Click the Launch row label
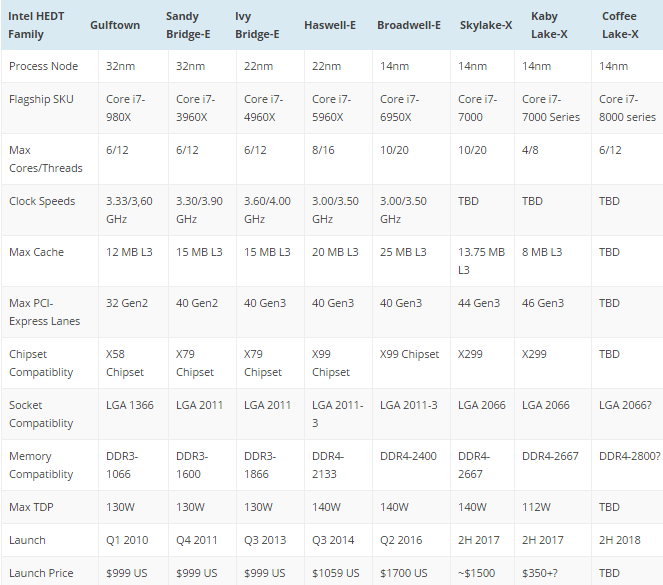663x585 pixels. [x=27, y=540]
